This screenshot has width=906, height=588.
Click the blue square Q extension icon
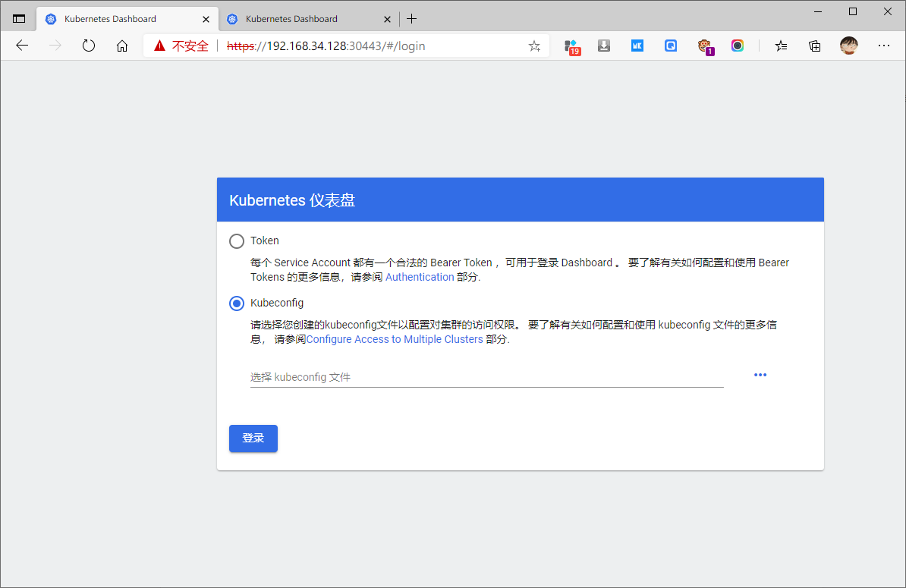point(671,46)
